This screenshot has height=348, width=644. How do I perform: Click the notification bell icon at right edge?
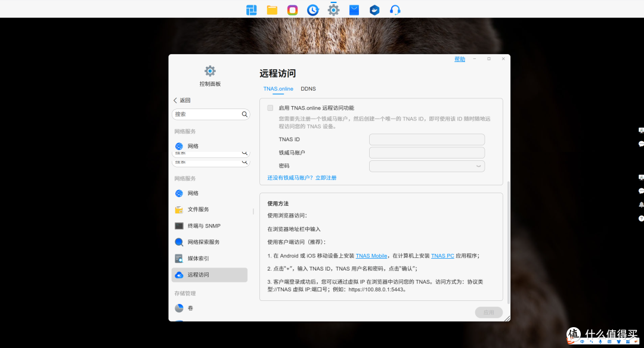coord(641,204)
